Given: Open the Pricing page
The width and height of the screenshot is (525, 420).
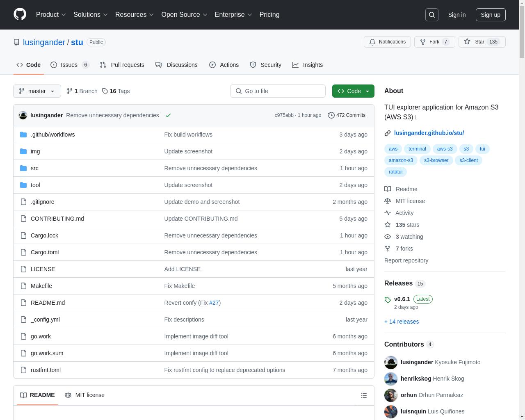Looking at the screenshot, I should coord(269,14).
